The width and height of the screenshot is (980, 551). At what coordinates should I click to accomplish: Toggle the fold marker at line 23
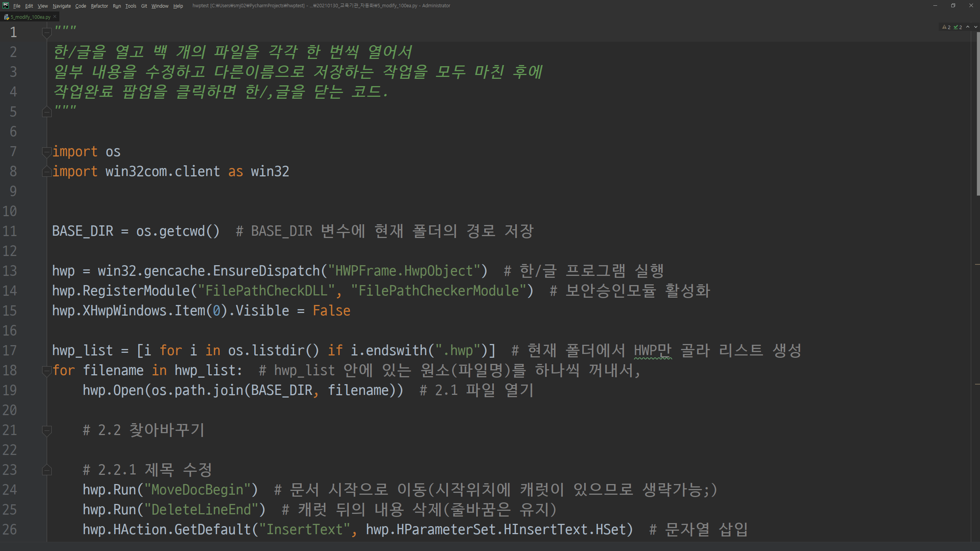pyautogui.click(x=47, y=470)
